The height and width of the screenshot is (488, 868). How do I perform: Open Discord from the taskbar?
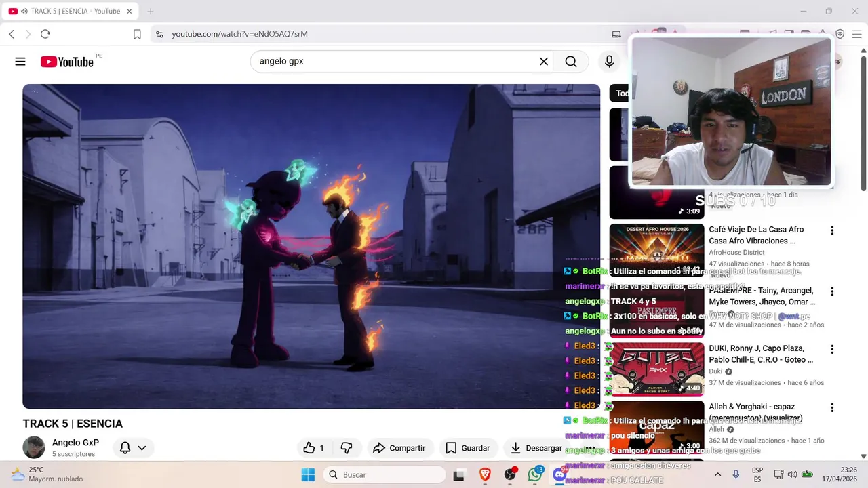pyautogui.click(x=559, y=475)
